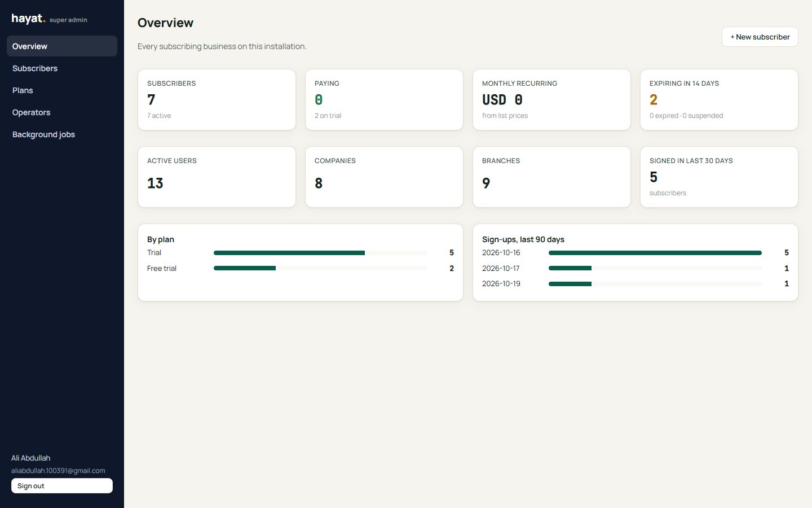Click the Trial plan progress bar
The width and height of the screenshot is (812, 508).
point(320,253)
